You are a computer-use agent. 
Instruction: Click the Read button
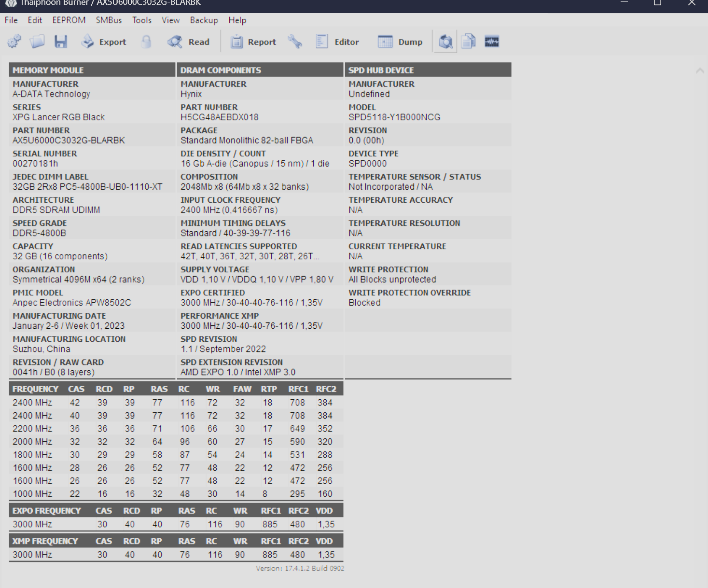click(189, 42)
